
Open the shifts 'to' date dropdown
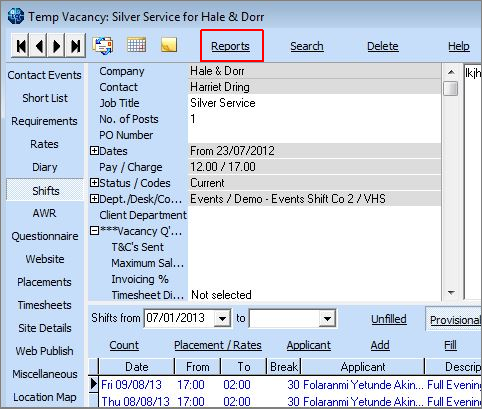point(327,319)
